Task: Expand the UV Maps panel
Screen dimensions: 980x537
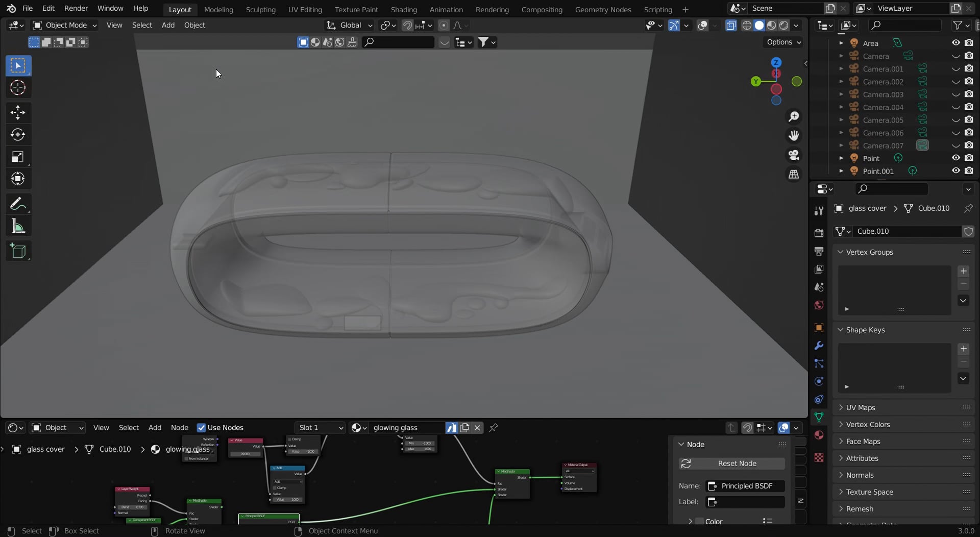Action: point(861,407)
